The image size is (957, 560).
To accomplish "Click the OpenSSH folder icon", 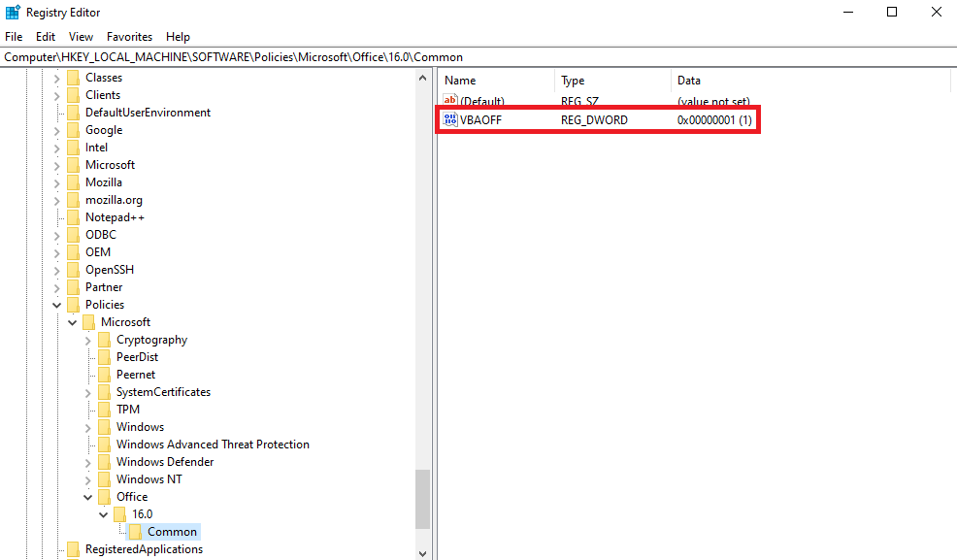I will 73,270.
